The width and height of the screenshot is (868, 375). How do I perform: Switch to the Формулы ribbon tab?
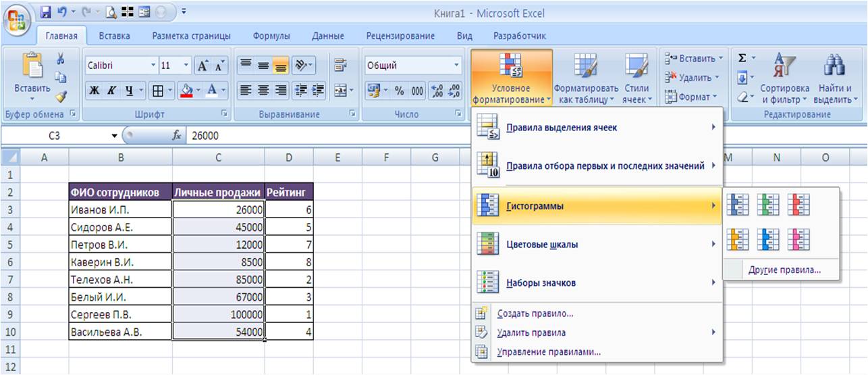(271, 36)
